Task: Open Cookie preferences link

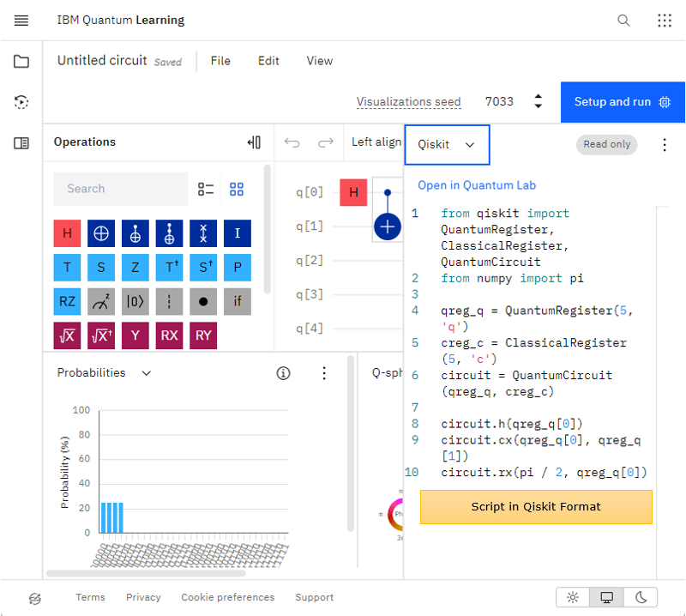Action: 227,597
